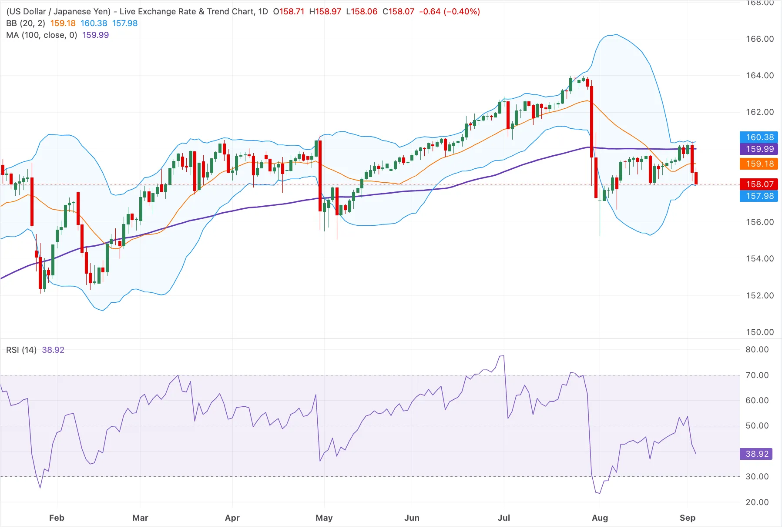Click the Jul label on time axis
782x532 pixels.
[504, 518]
